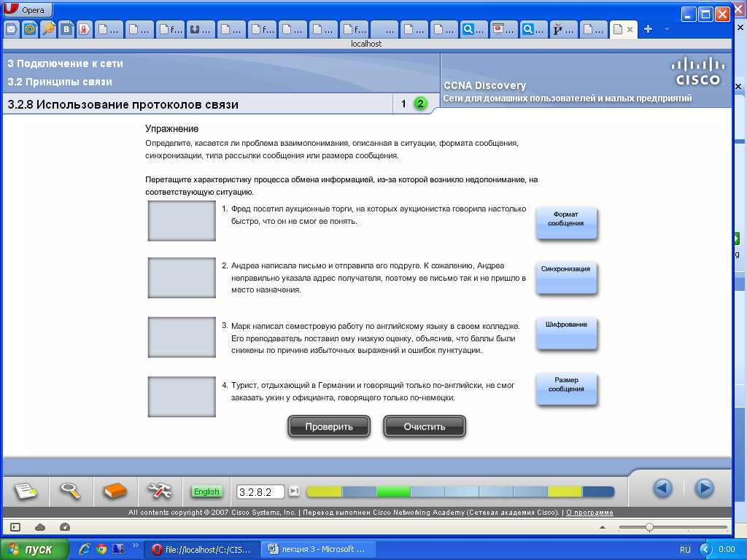Screen dimensions: 747x560
Task: Switch to 'лекция 3 - Microsoft' Word window
Action: tap(319, 550)
